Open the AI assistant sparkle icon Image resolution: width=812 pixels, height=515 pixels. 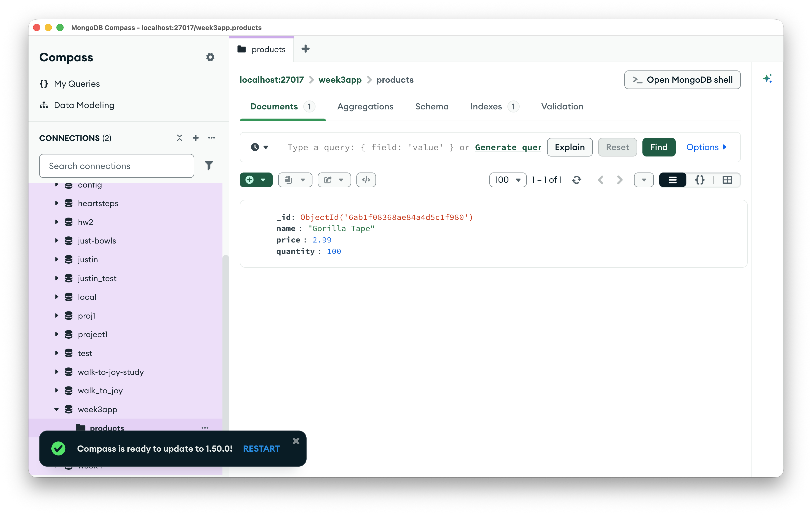coord(767,79)
